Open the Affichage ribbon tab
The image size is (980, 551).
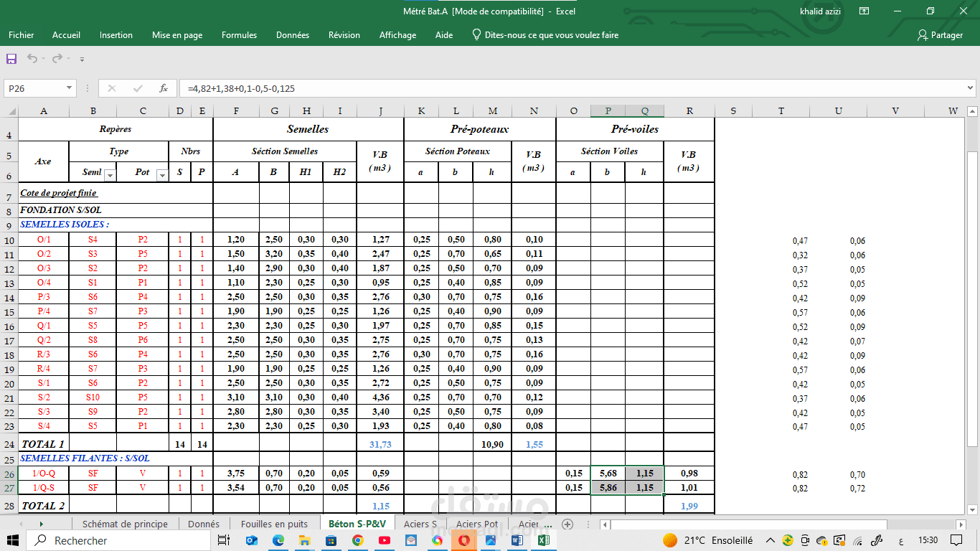[397, 34]
